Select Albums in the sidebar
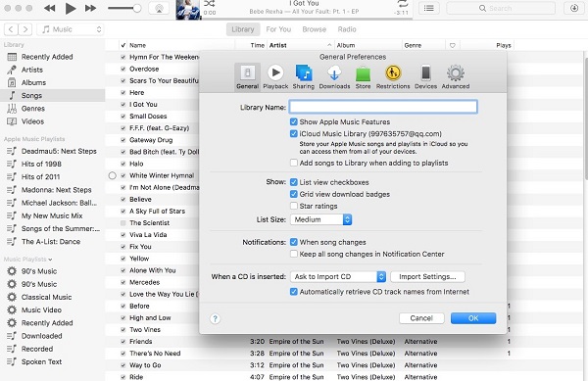This screenshot has width=588, height=381. click(x=33, y=83)
